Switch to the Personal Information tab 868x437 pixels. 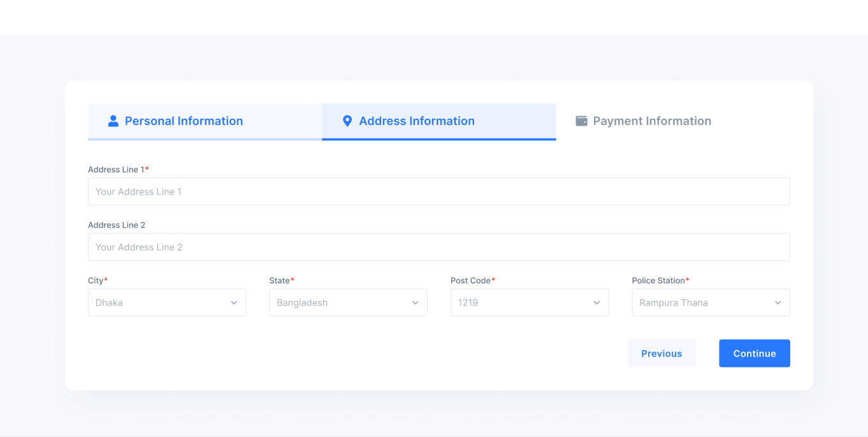[x=184, y=121]
